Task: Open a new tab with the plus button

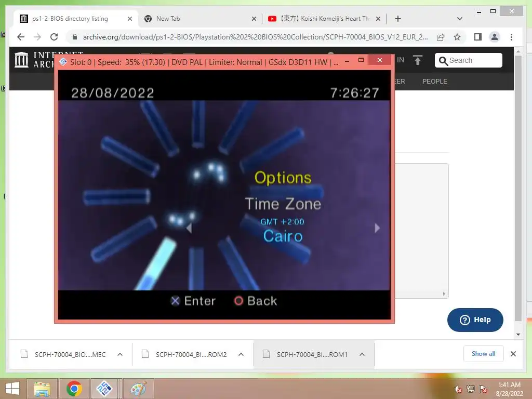Action: pos(398,19)
